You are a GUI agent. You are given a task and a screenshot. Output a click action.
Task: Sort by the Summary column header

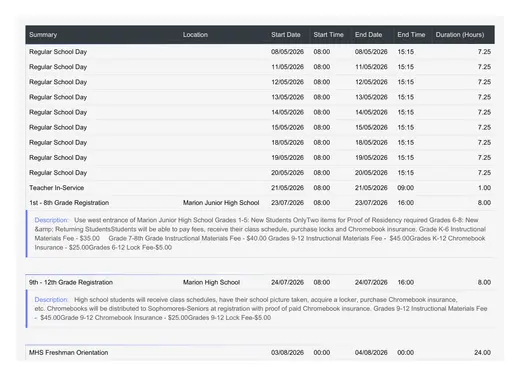click(x=43, y=35)
